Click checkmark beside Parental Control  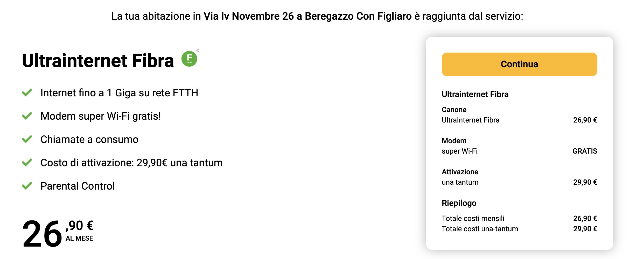click(27, 186)
